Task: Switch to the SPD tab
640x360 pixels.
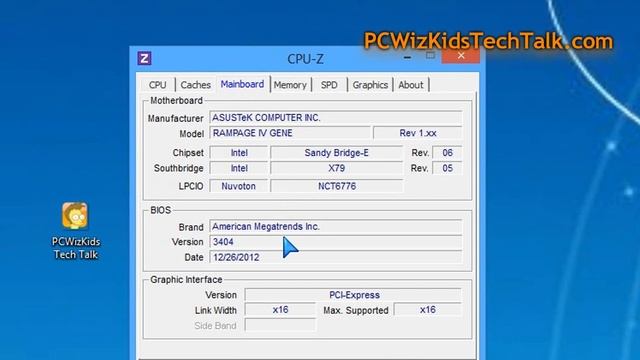Action: [329, 85]
